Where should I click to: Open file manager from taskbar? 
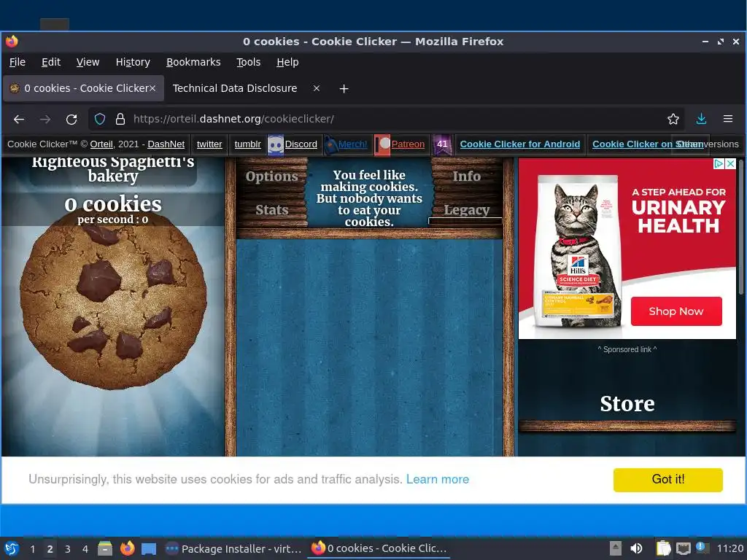pos(105,548)
